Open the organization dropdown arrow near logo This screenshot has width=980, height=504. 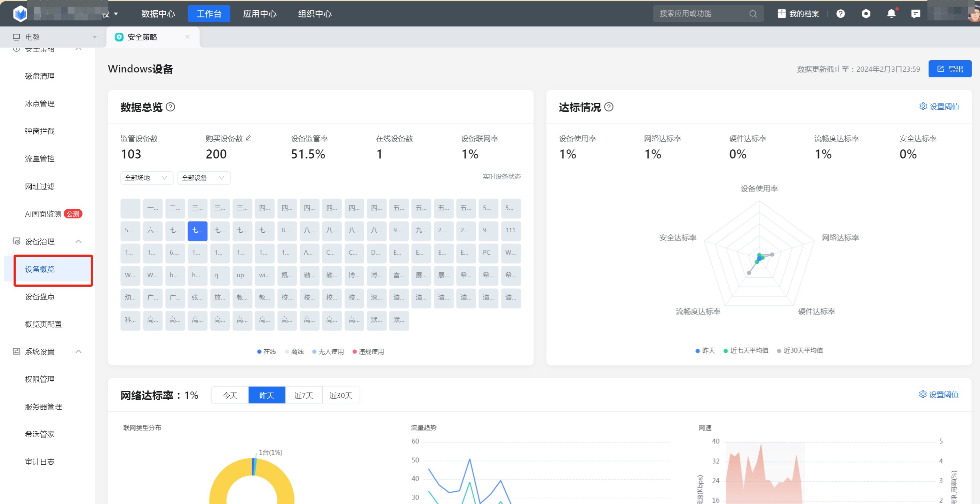116,14
